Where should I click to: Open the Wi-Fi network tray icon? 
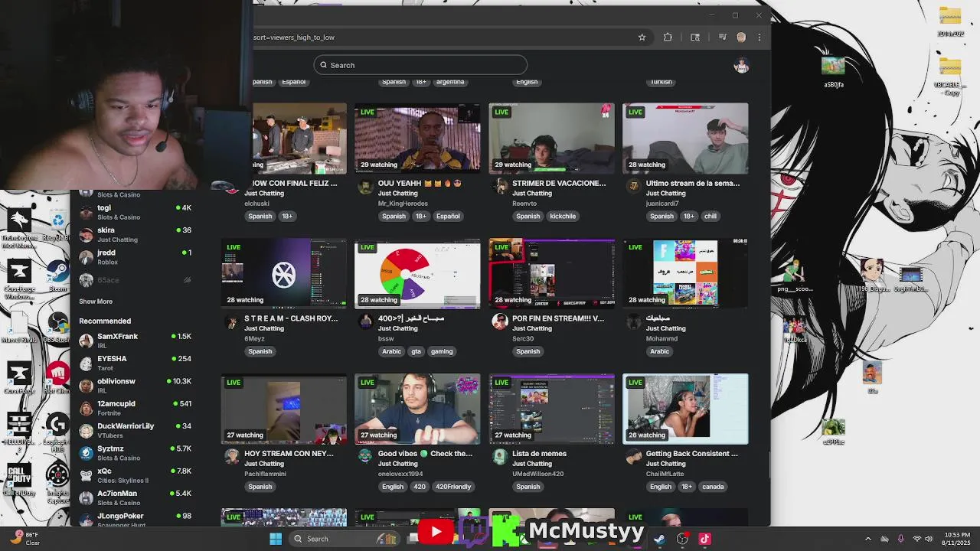tap(916, 539)
